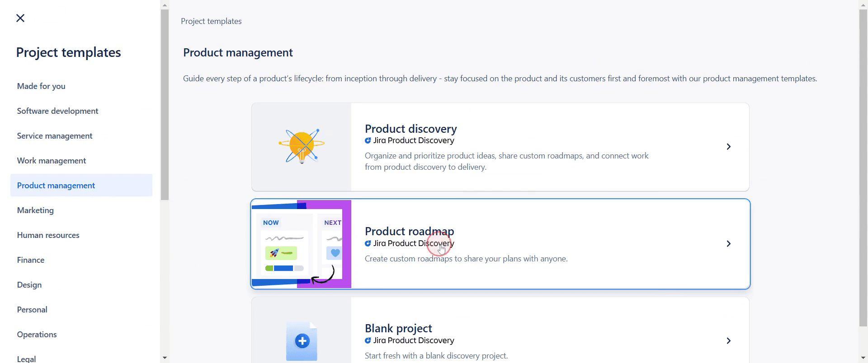Screen dimensions: 868x363
Task: Click the 'Guide every step' intro paragraph
Action: (500, 79)
